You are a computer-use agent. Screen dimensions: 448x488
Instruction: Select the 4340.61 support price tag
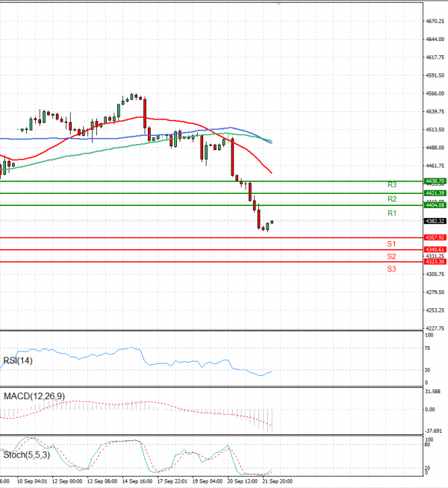tap(435, 250)
